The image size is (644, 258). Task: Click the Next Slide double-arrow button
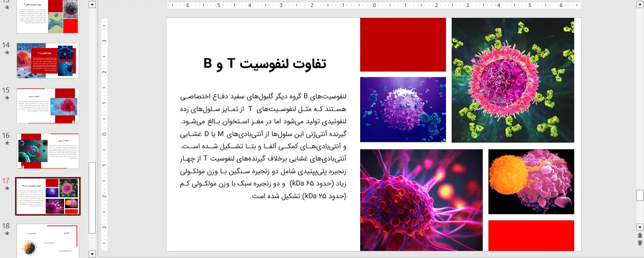640,243
